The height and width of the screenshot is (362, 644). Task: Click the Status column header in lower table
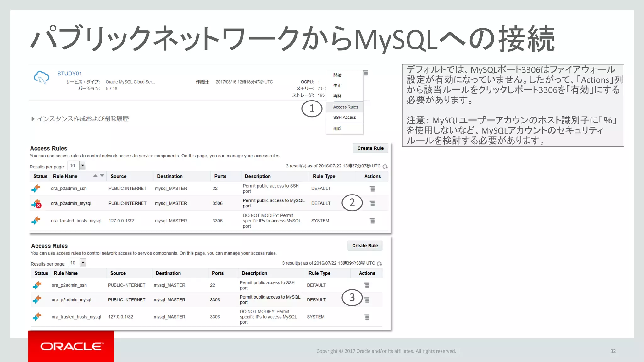[41, 273]
